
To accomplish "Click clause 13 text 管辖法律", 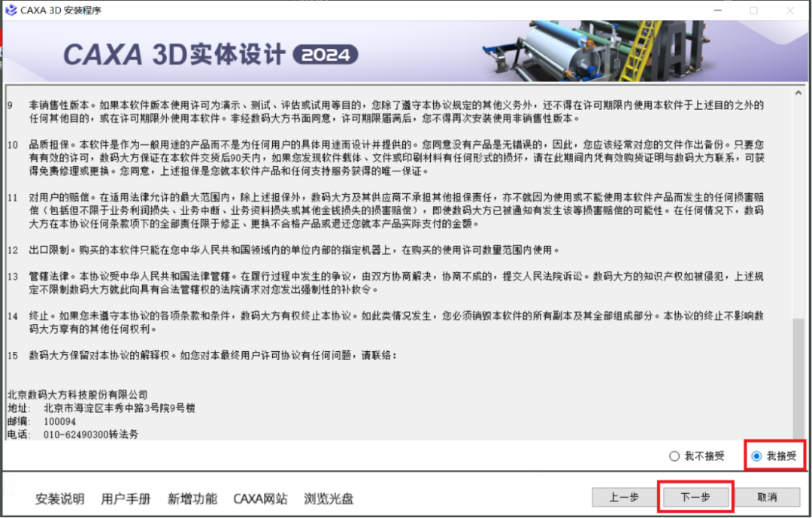I will pos(49,277).
